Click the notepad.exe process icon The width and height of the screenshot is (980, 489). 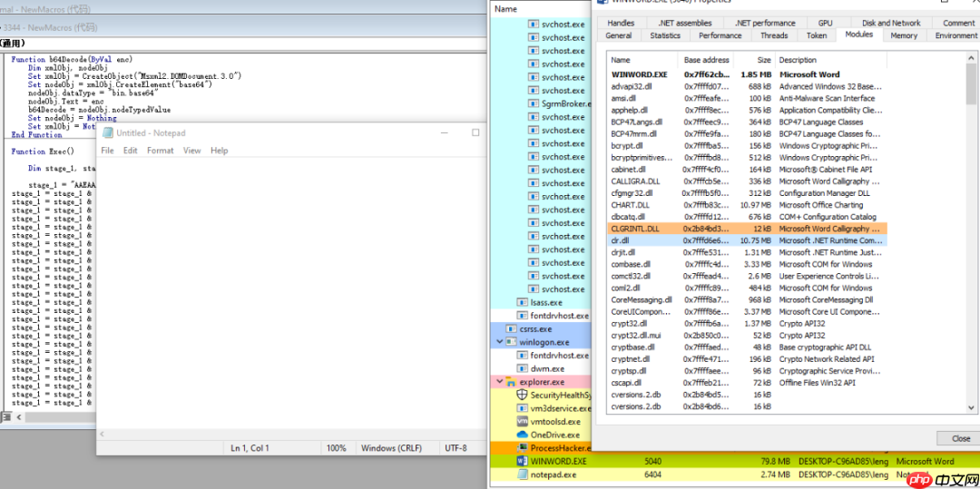522,475
